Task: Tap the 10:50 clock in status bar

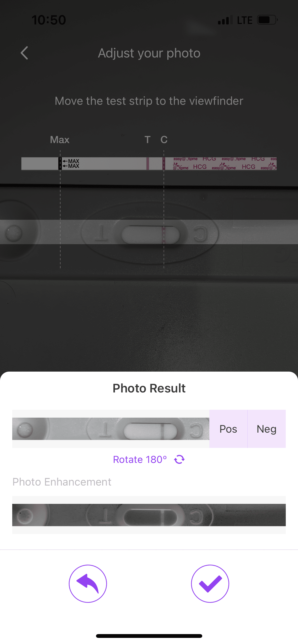Action: 49,20
